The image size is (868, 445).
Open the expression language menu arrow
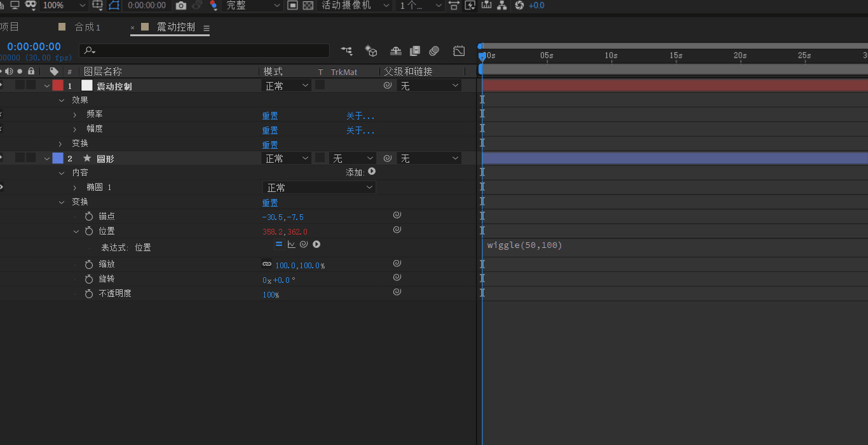coord(316,244)
